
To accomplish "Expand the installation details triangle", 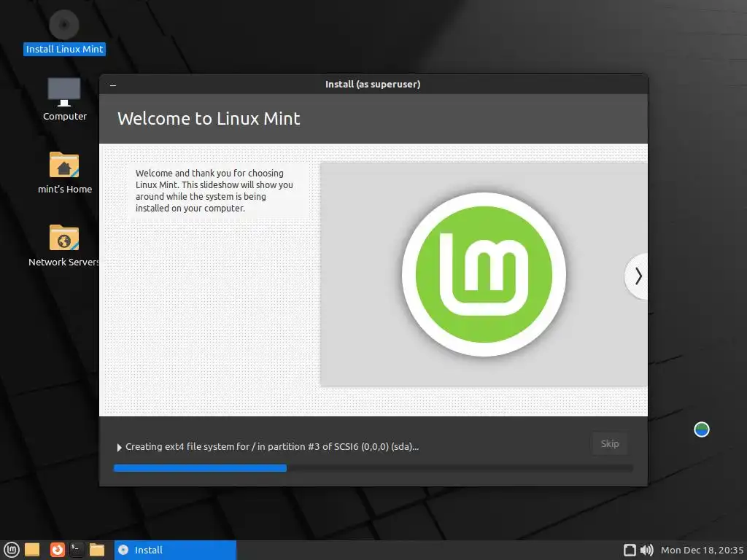I will [x=119, y=448].
